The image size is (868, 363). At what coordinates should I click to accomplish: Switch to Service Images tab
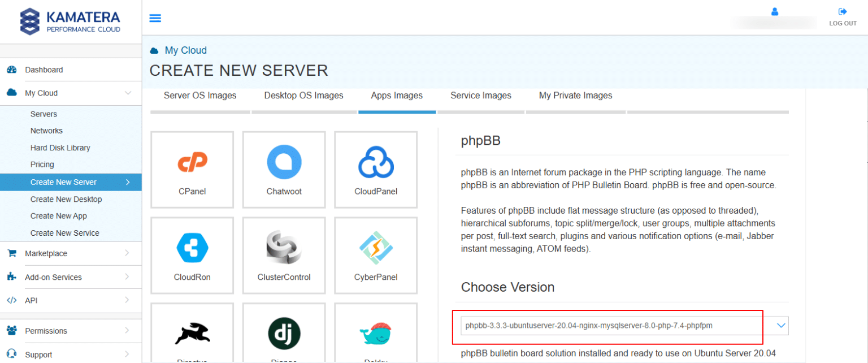click(481, 96)
